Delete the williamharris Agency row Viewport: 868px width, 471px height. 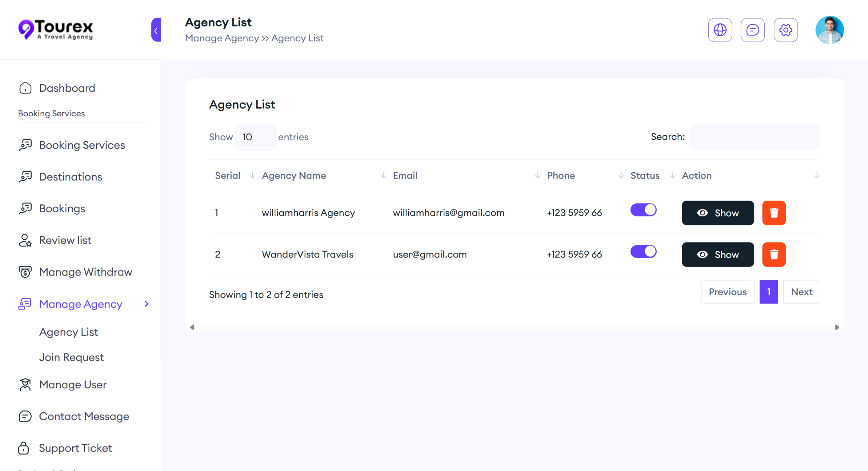click(774, 213)
